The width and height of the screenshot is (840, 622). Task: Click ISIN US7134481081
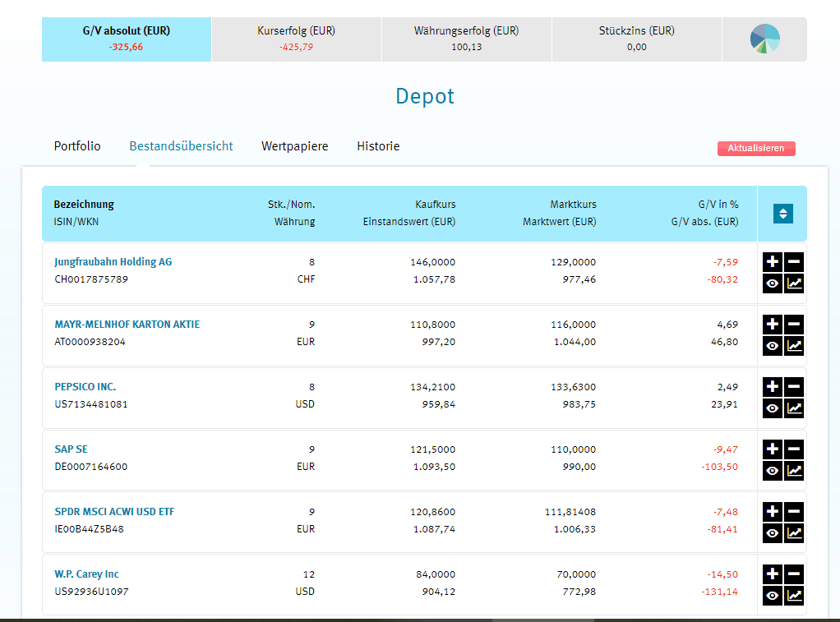click(x=91, y=404)
